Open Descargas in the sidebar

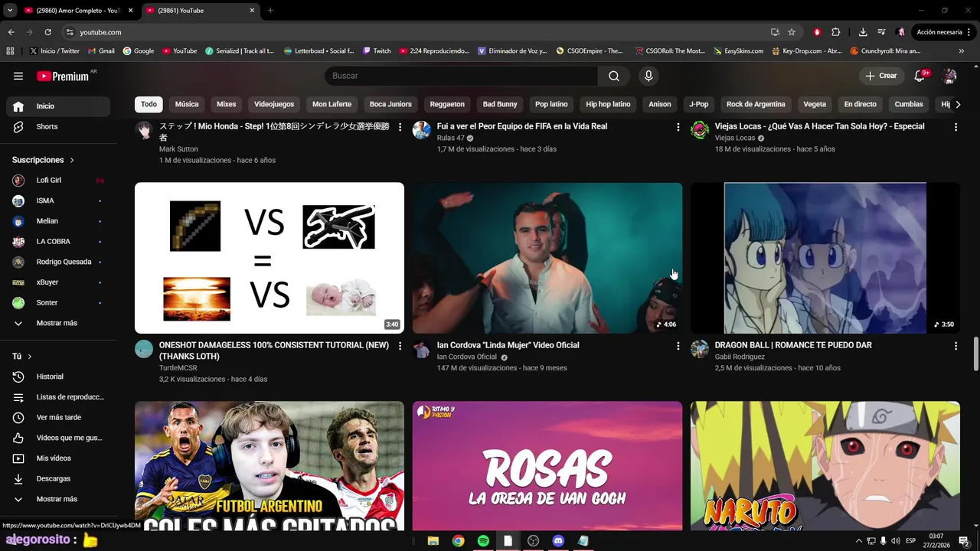pos(58,478)
